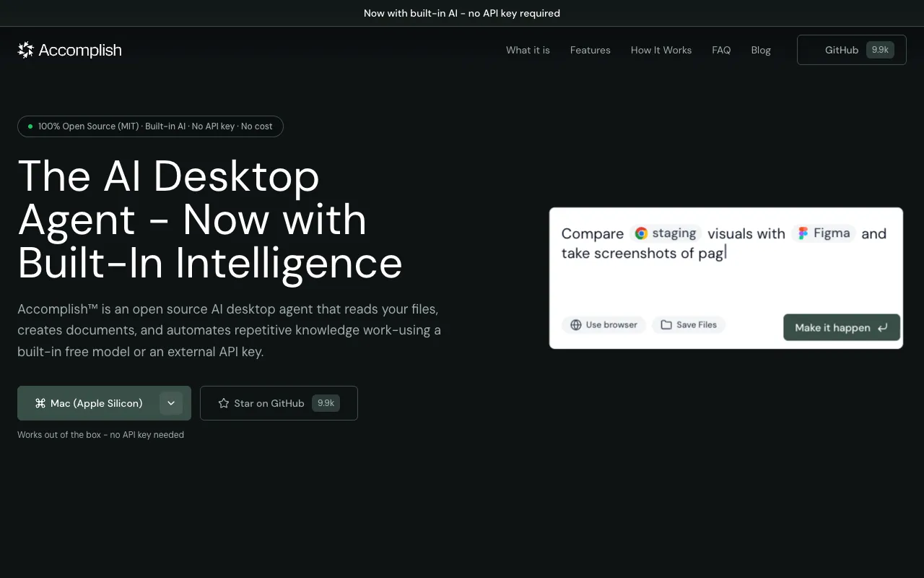Expand the Mac (Apple Silicon) download dropdown

tap(171, 403)
